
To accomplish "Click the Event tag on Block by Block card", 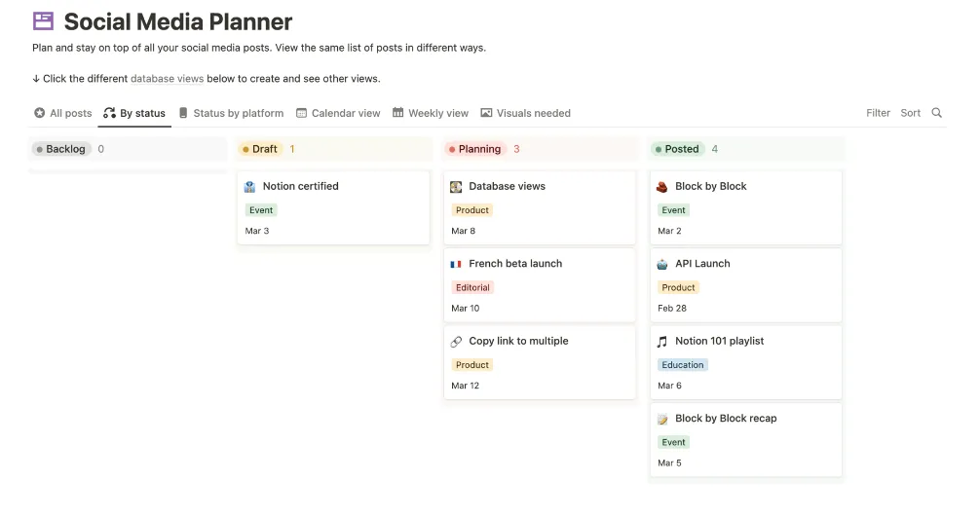I will [x=674, y=210].
